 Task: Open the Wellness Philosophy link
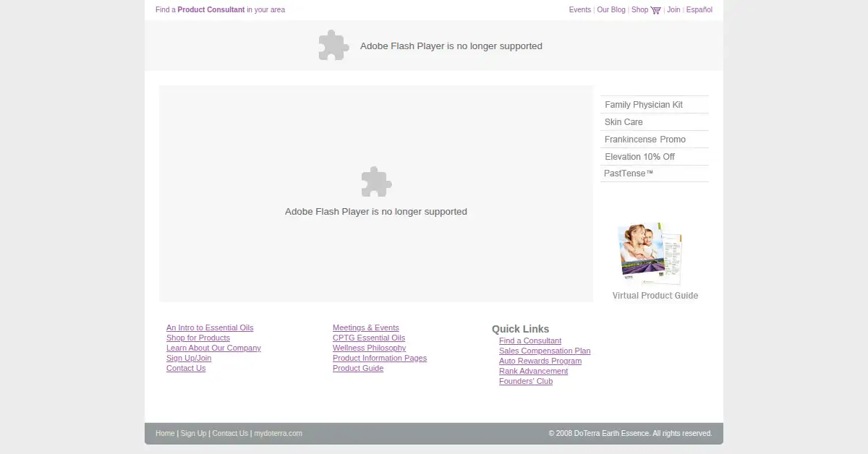(370, 348)
